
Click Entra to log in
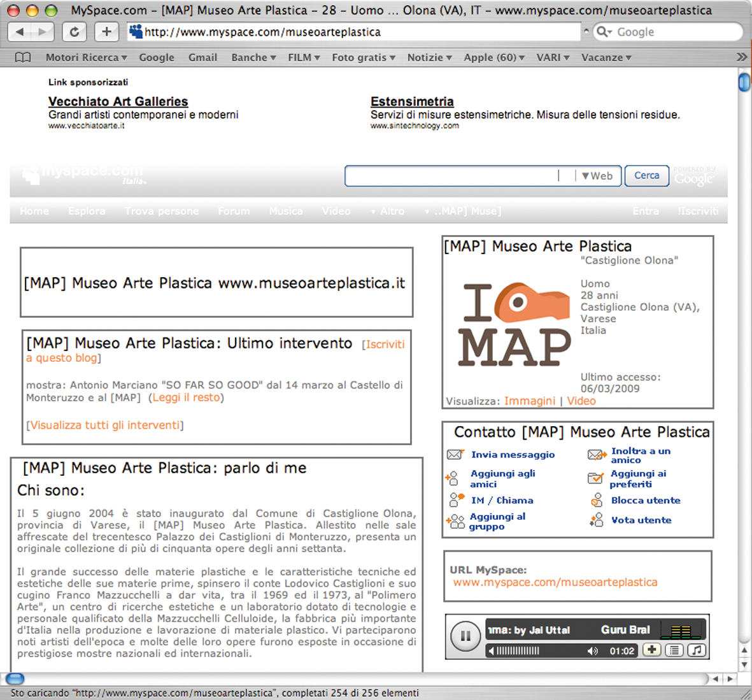coord(646,211)
